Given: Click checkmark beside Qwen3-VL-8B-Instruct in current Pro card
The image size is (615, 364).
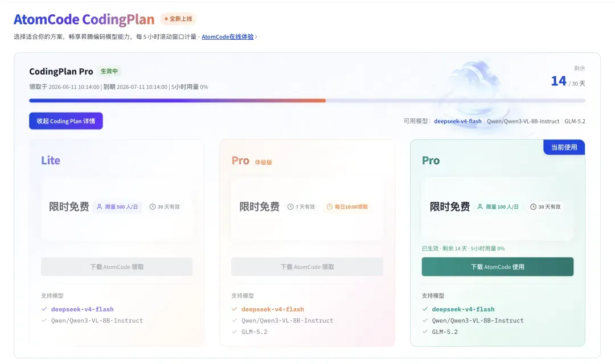Looking at the screenshot, I should click(425, 320).
